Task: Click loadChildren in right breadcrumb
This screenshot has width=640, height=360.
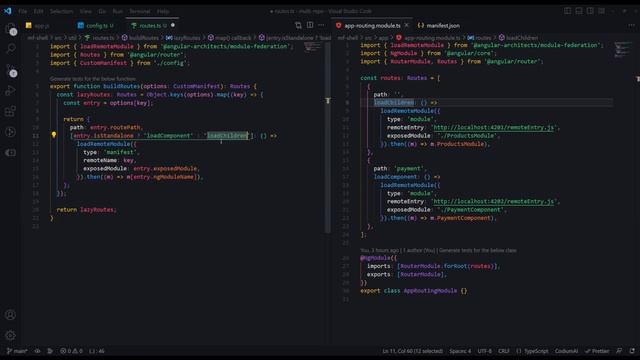Action: pyautogui.click(x=522, y=38)
